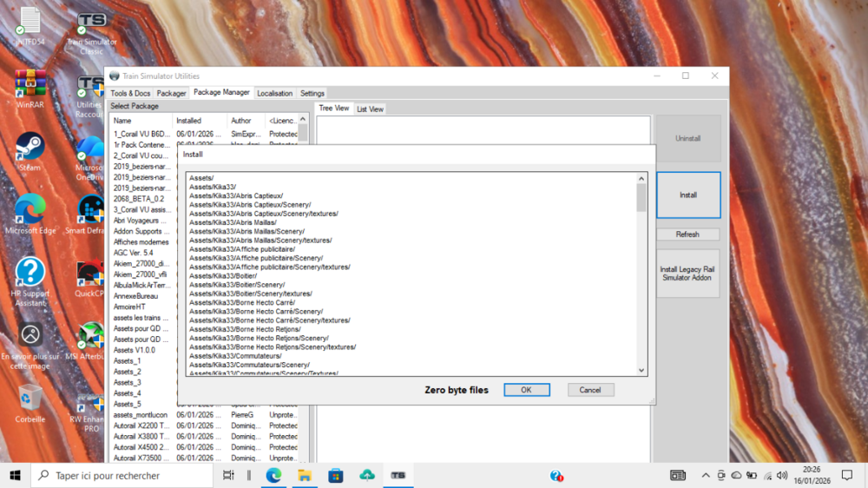Select 'Assets/Kika33/Boitier/' path line
Screen dimensions: 868x488
pos(223,276)
